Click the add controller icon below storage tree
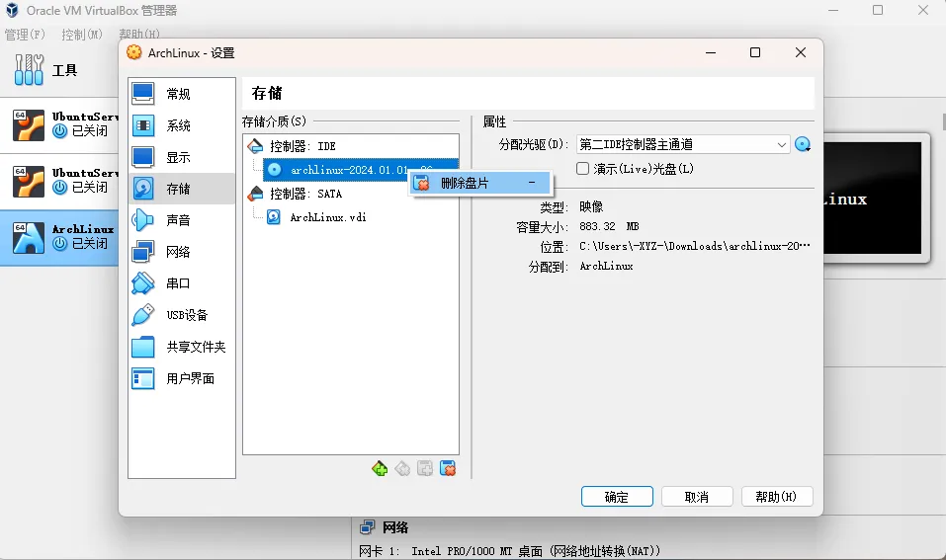946x560 pixels. (x=380, y=468)
